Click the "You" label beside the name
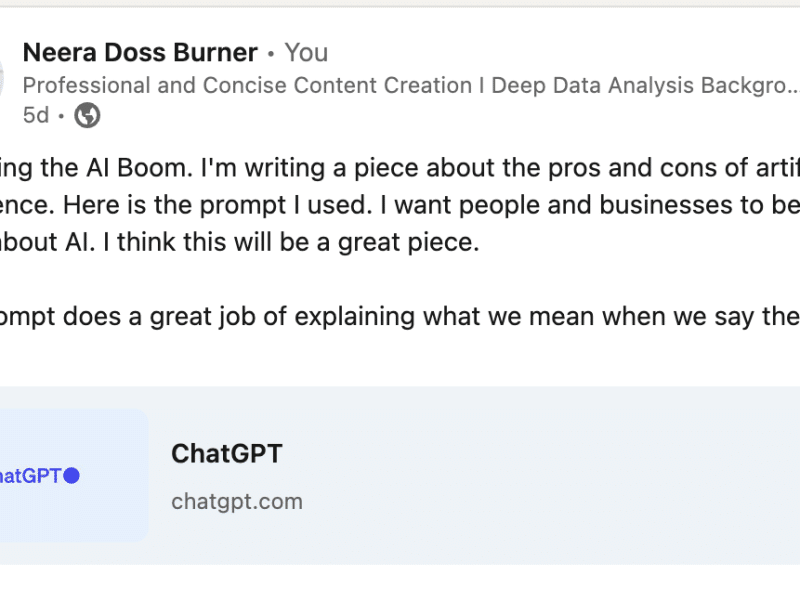 [306, 52]
